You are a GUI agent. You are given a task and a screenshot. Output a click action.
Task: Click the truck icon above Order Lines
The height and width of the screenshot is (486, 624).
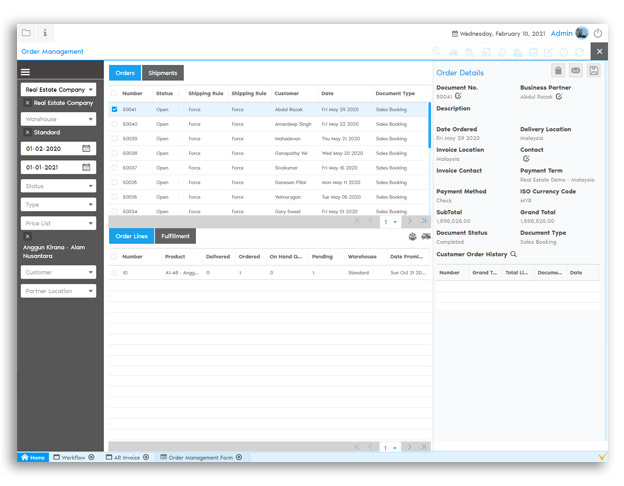click(x=426, y=237)
